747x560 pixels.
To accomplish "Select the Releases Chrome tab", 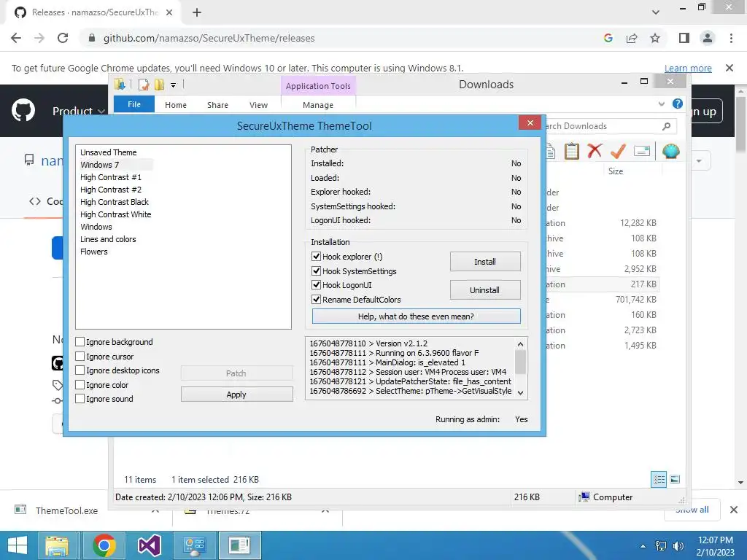I will point(94,12).
